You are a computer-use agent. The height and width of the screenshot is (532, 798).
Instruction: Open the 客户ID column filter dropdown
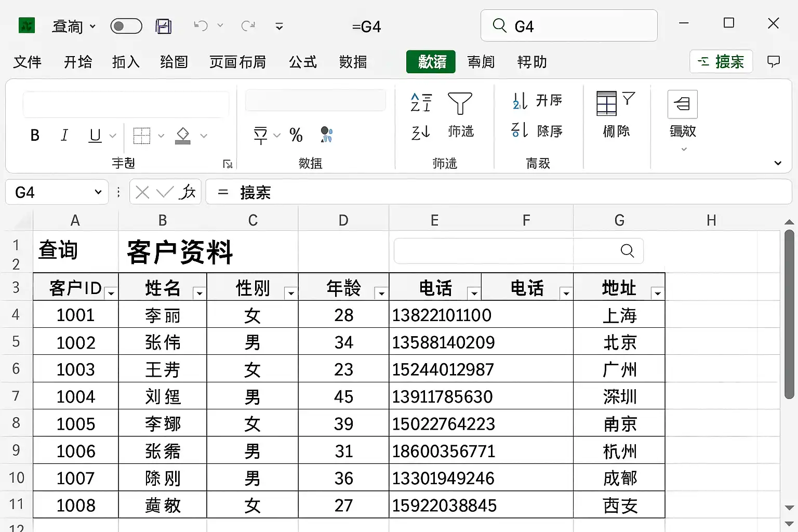tap(111, 294)
